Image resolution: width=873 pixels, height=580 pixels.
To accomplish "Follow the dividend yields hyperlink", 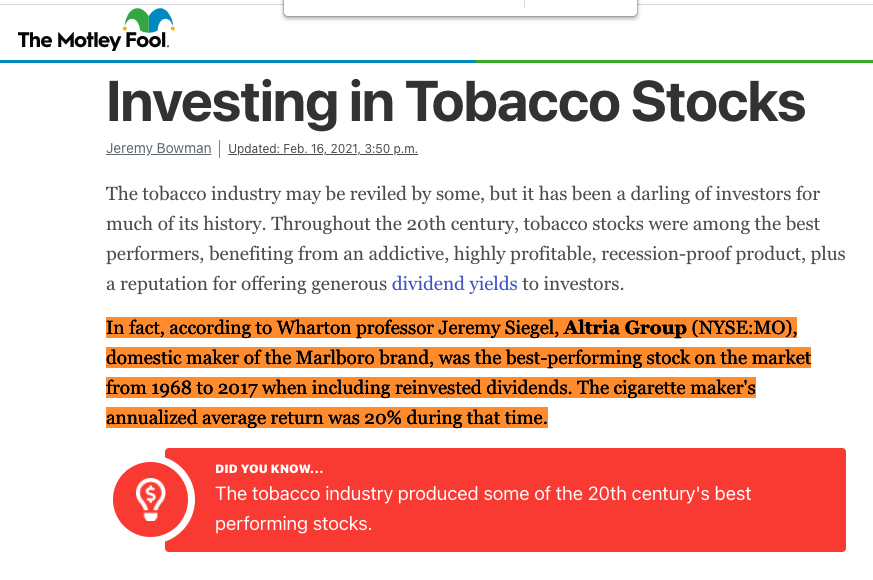I will click(454, 284).
